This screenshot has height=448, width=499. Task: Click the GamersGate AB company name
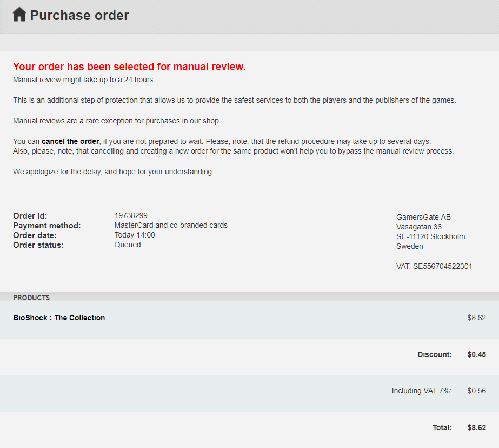click(423, 217)
